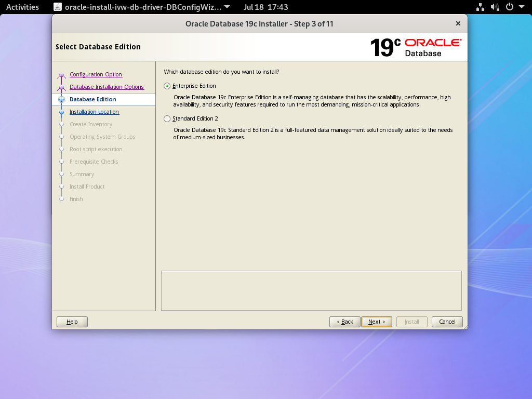This screenshot has width=532, height=399.
Task: Click the Oracle 19c Database logo
Action: coord(416,47)
